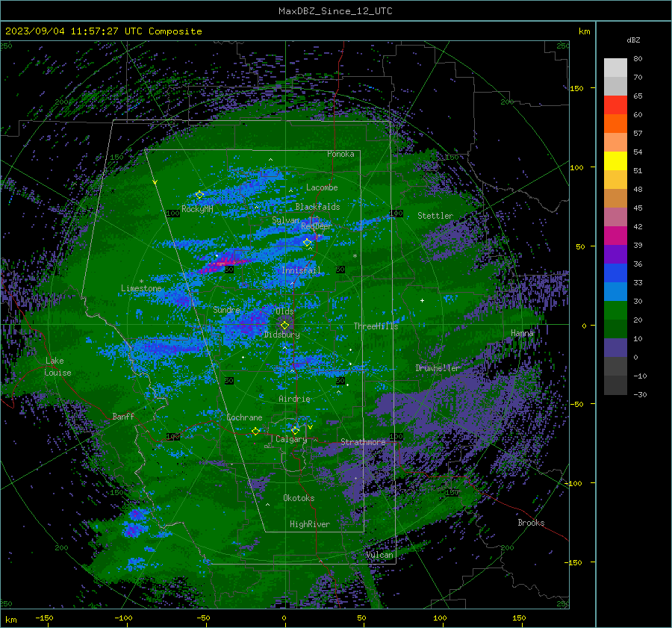The width and height of the screenshot is (672, 628).
Task: Select the bright yellow swatch in dBZ legend
Action: tap(615, 161)
